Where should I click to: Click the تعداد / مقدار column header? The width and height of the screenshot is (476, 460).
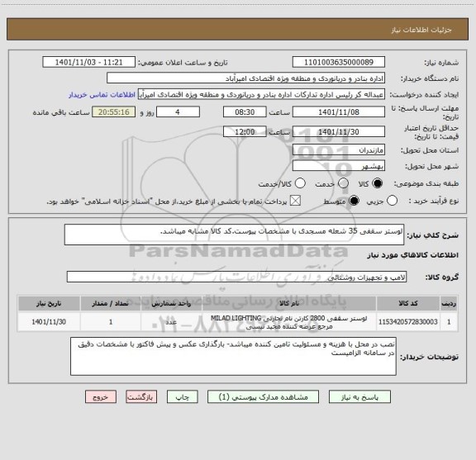click(111, 303)
